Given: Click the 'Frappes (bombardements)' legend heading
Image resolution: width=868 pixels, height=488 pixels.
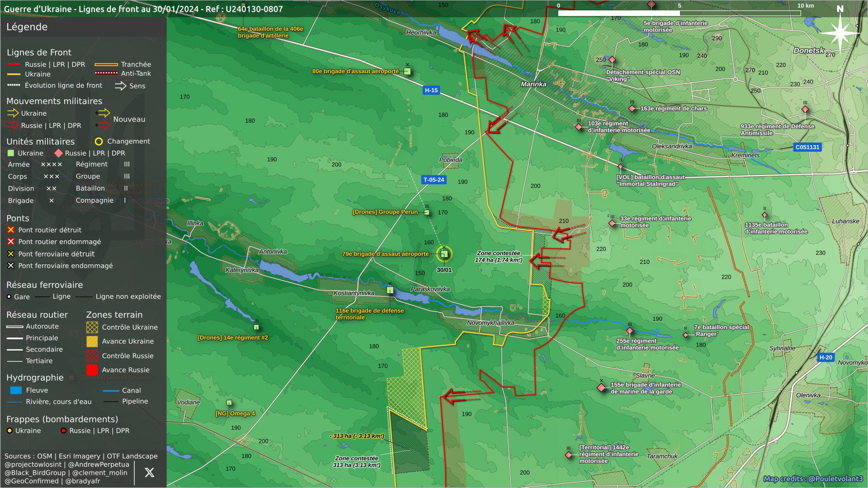Looking at the screenshot, I should point(62,419).
